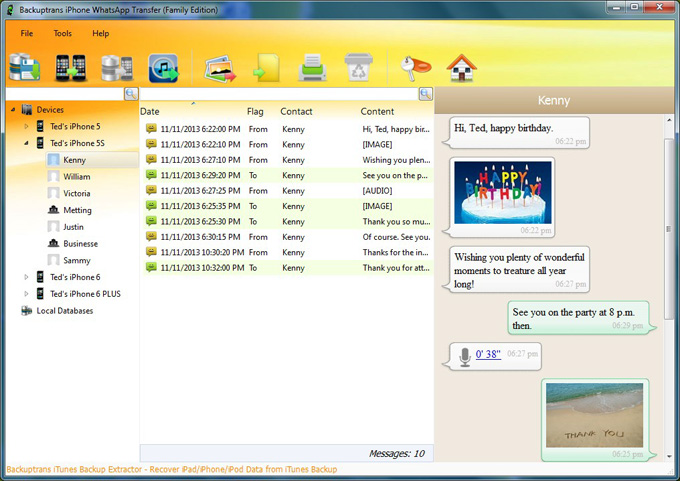
Task: Click the device tree search field
Action: 65,94
